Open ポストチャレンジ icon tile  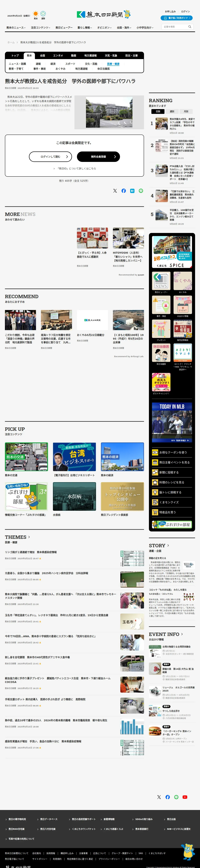[161, 382]
